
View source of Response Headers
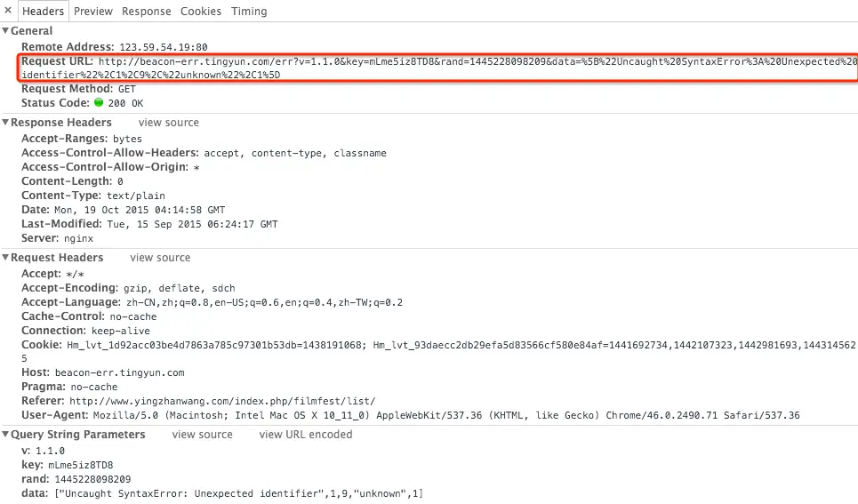(169, 123)
